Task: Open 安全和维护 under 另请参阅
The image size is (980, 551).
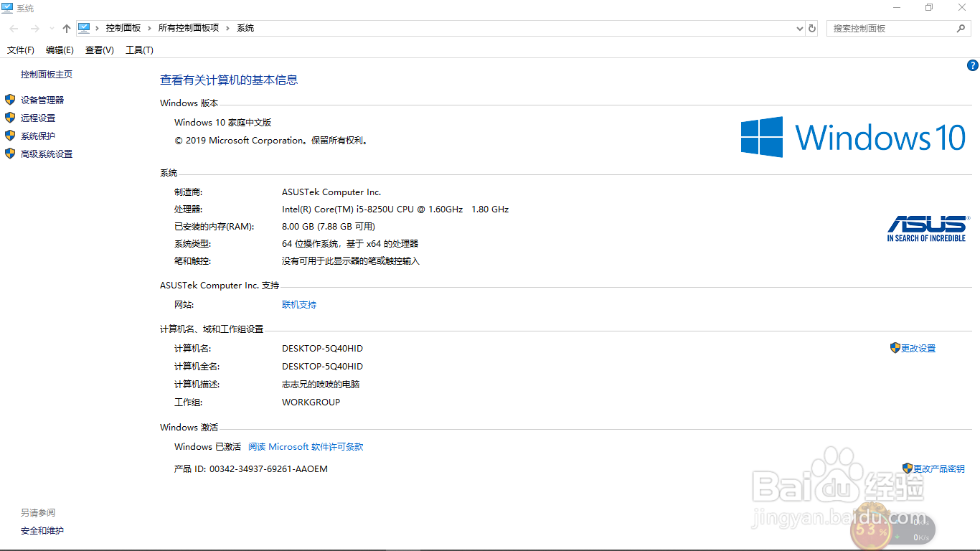Action: click(x=42, y=531)
